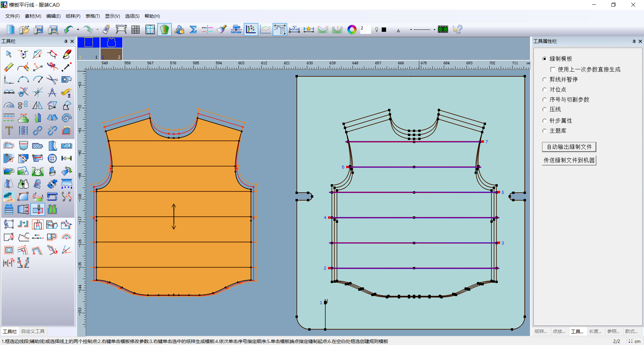Select the compass tool
Screen dimensions: 644x345
(x=52, y=92)
